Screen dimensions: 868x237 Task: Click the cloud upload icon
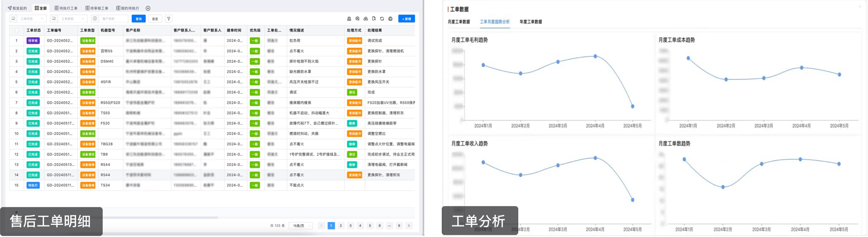[x=366, y=19]
